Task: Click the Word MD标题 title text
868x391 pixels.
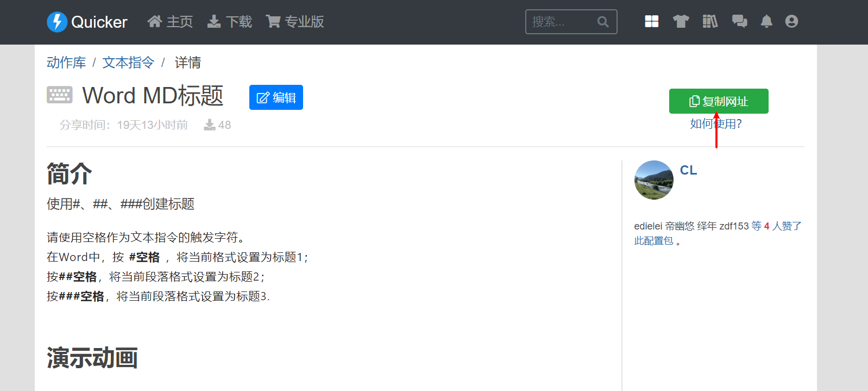Action: pyautogui.click(x=153, y=96)
